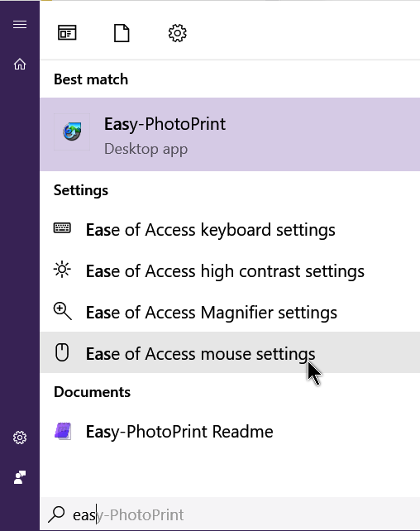
Task: Open Ease of Access high contrast settings
Action: [x=230, y=271]
